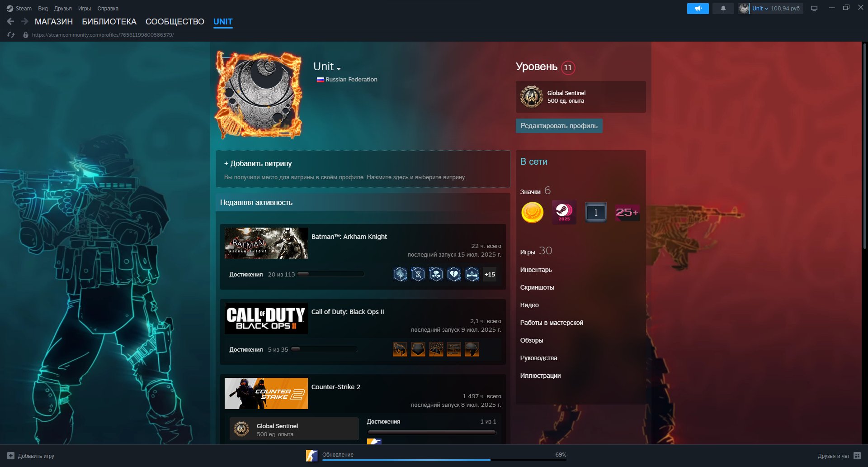Reload the page with the refresh icon
Image resolution: width=868 pixels, height=467 pixels.
[x=11, y=35]
